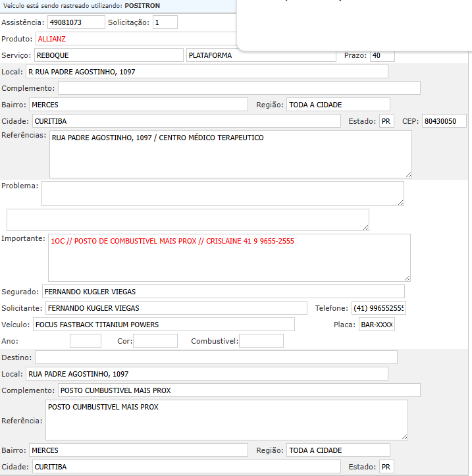Viewport: 472px width, 476px height.
Task: Select the Solicitação field
Action: (x=165, y=22)
